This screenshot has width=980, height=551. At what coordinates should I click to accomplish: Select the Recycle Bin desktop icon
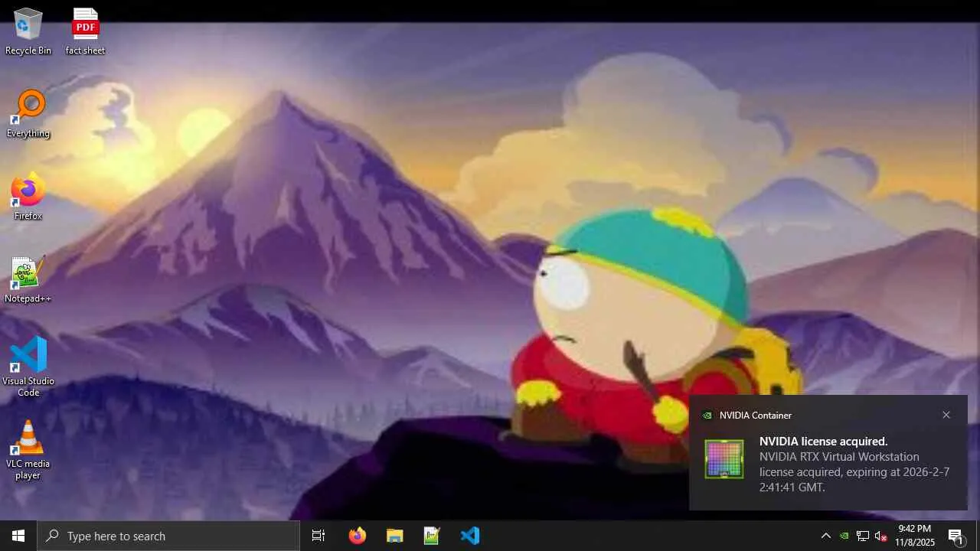[28, 32]
